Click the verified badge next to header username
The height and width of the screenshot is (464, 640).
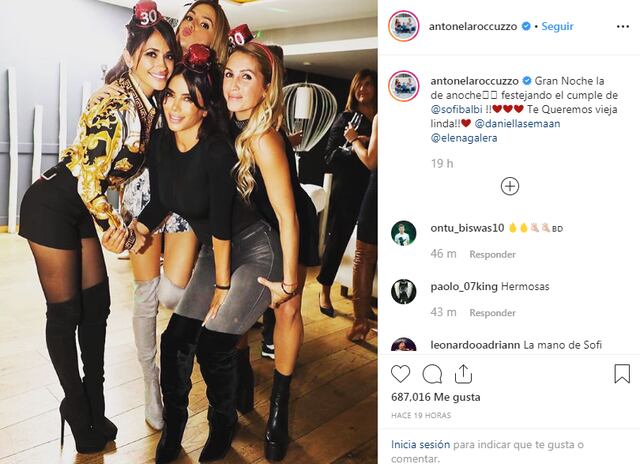[x=527, y=26]
